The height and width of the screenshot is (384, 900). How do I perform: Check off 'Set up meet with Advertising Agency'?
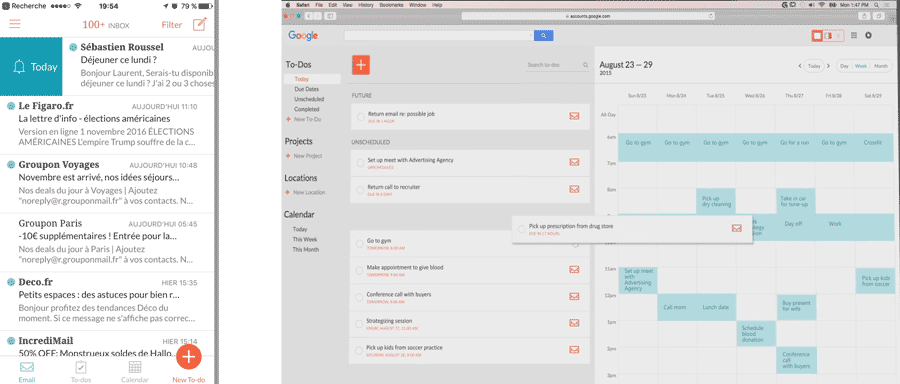pyautogui.click(x=360, y=162)
